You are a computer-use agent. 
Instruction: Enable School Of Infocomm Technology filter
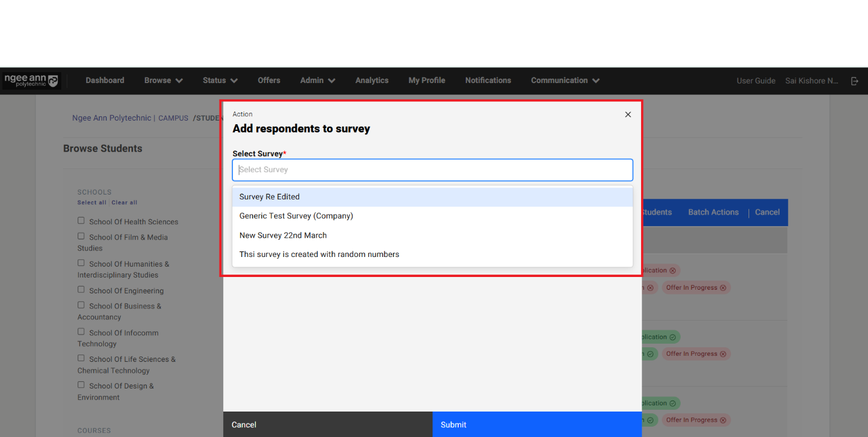(81, 332)
